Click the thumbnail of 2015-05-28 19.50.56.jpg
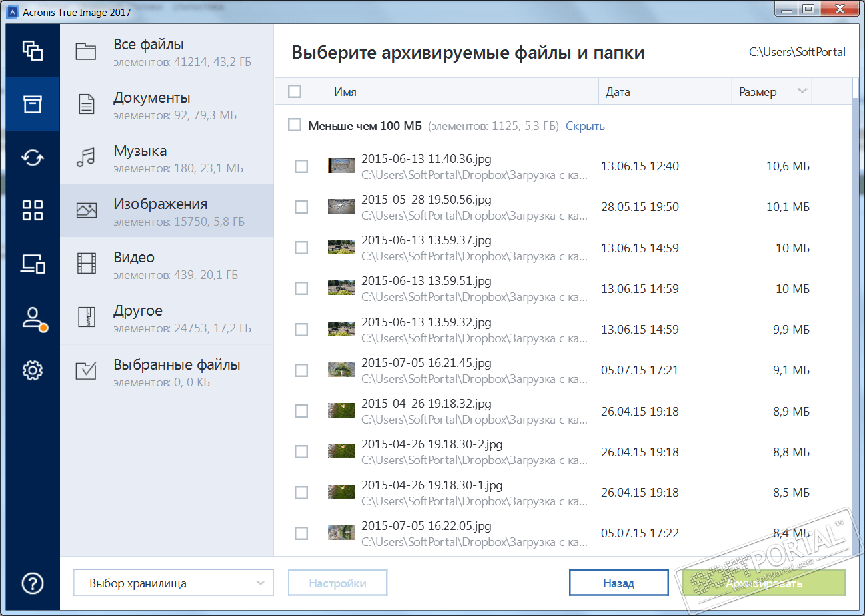This screenshot has height=616, width=865. coord(341,206)
